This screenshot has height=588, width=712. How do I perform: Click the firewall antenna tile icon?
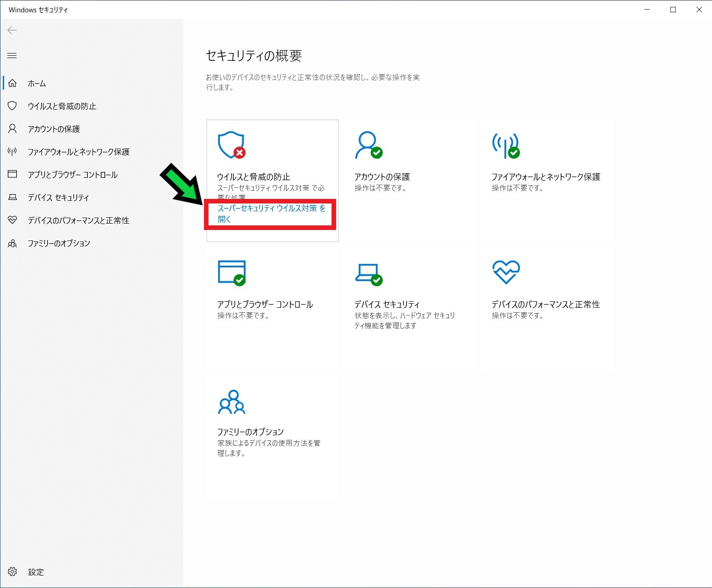click(x=506, y=146)
